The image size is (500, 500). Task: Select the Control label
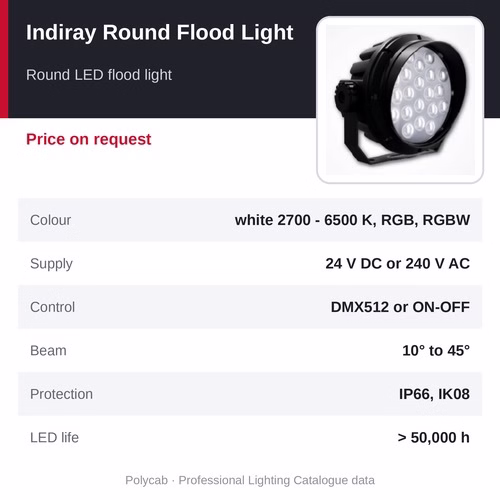[x=52, y=307]
